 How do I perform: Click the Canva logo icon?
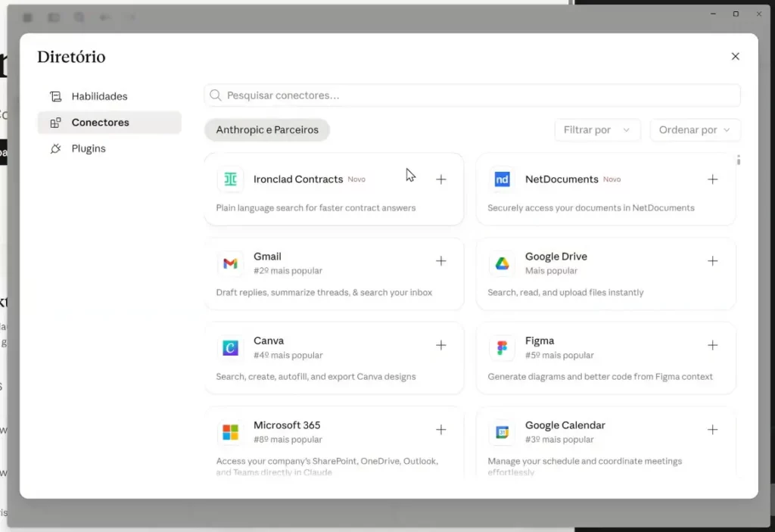point(230,347)
